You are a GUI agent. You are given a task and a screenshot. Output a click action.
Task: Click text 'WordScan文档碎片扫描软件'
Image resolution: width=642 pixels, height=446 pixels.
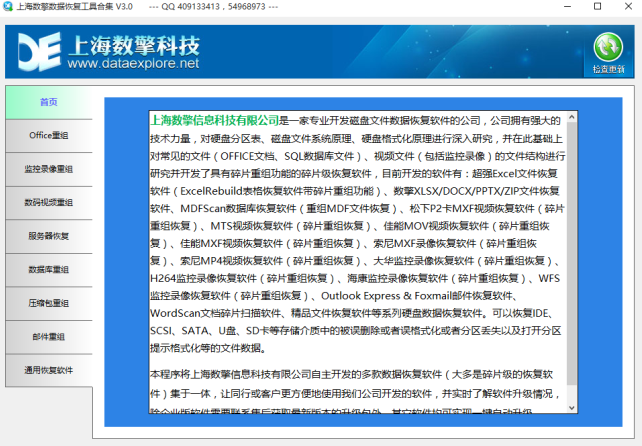(215, 313)
